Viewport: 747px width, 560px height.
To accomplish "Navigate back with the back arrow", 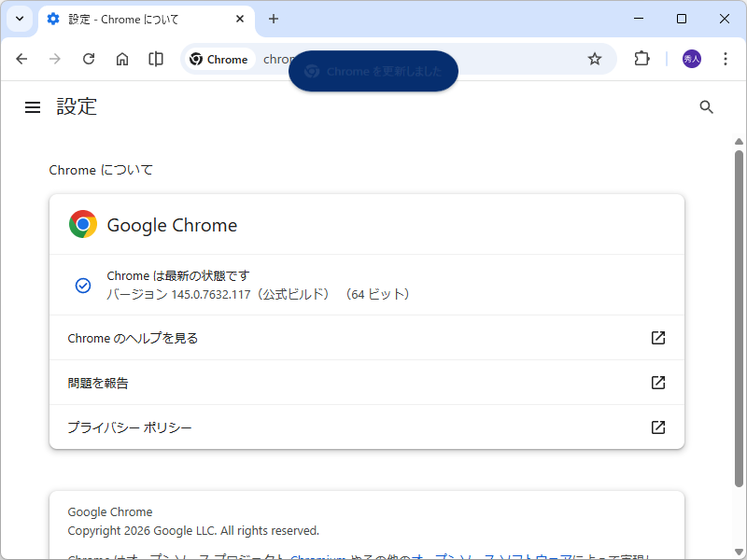I will pos(21,59).
